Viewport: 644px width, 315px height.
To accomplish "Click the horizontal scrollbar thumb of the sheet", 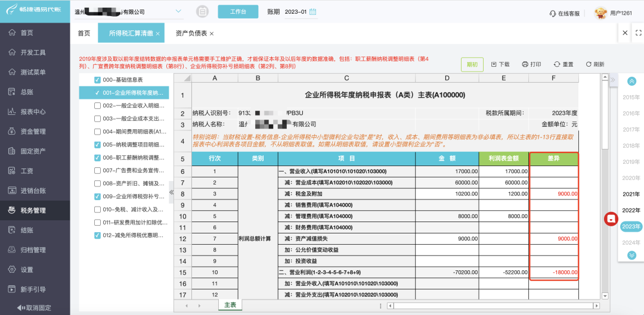I will pos(492,305).
